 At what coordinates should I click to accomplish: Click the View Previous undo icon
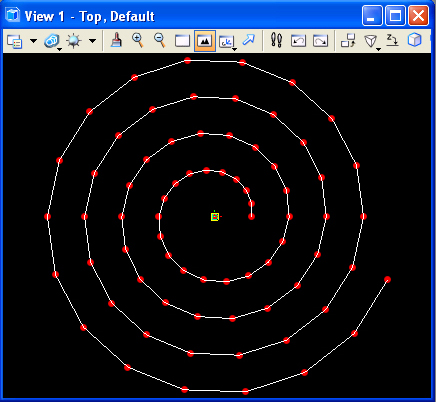[298, 41]
